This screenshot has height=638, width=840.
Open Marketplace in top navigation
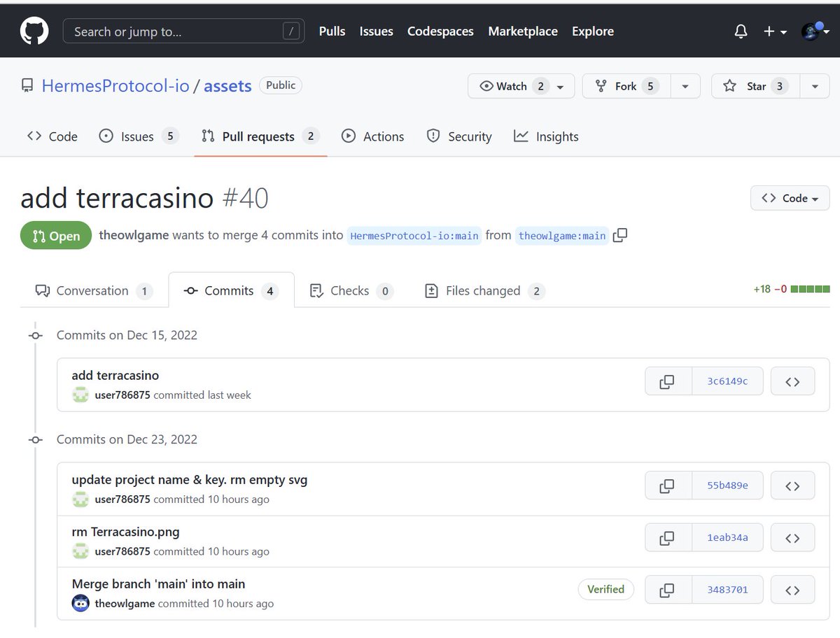[523, 31]
